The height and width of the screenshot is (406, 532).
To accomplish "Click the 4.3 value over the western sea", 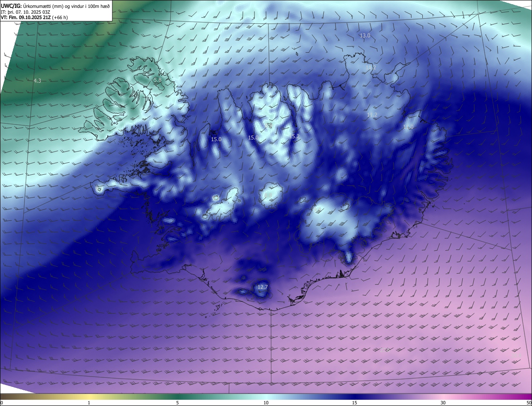I will point(37,81).
